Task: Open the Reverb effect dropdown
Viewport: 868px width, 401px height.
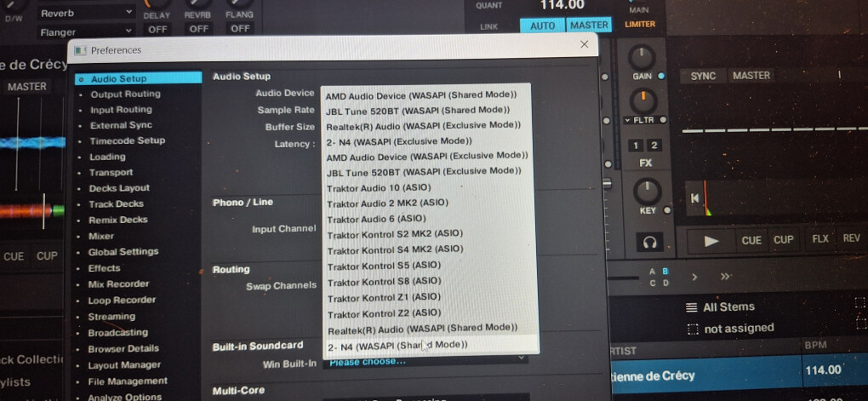Action: [x=86, y=13]
